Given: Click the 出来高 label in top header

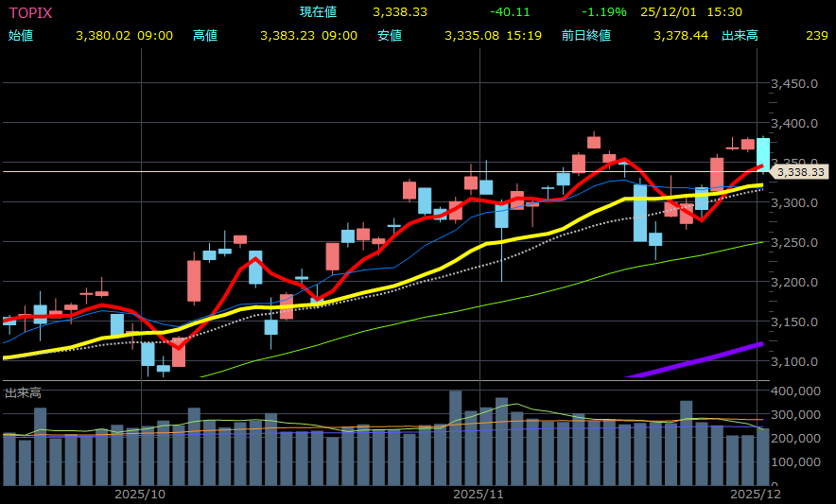Looking at the screenshot, I should click(740, 36).
